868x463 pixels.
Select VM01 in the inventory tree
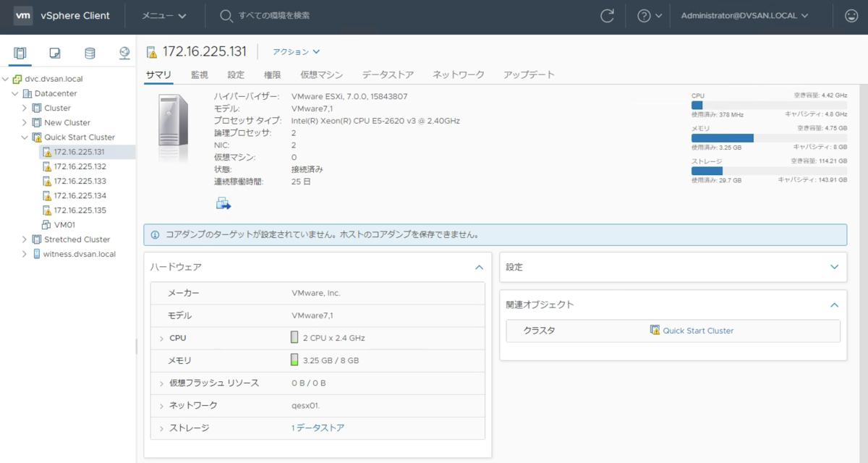tap(64, 225)
